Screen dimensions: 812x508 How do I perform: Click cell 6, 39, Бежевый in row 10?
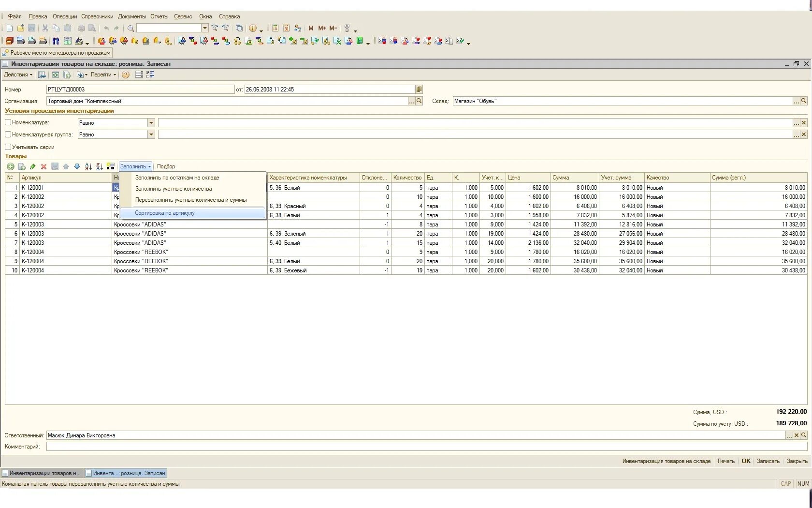314,270
